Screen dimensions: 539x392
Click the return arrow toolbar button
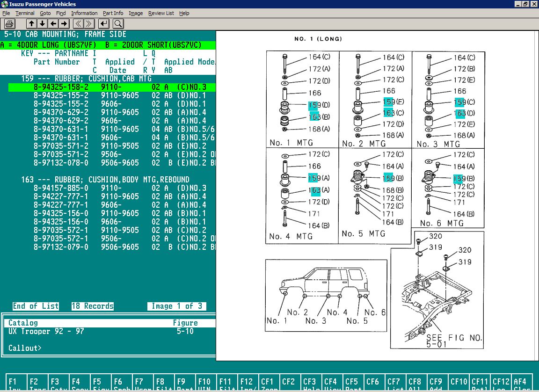104,24
